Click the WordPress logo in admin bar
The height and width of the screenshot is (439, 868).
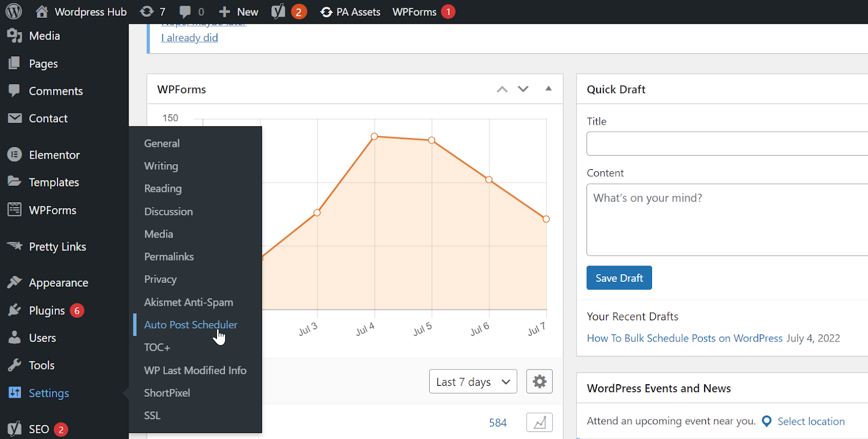pos(14,11)
